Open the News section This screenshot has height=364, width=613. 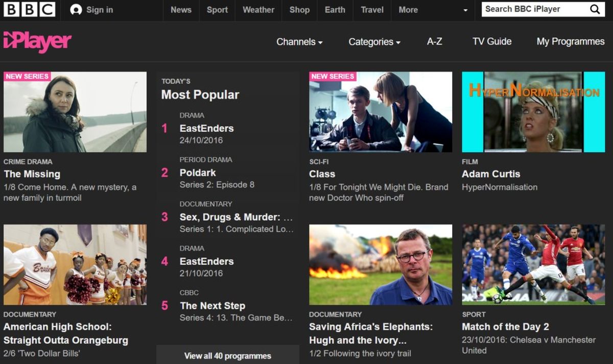pos(181,10)
